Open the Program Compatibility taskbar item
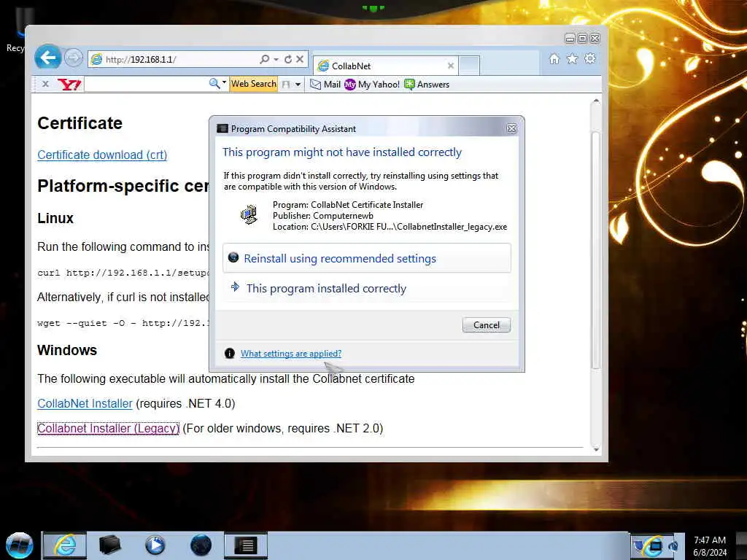The height and width of the screenshot is (560, 747). [x=247, y=545]
